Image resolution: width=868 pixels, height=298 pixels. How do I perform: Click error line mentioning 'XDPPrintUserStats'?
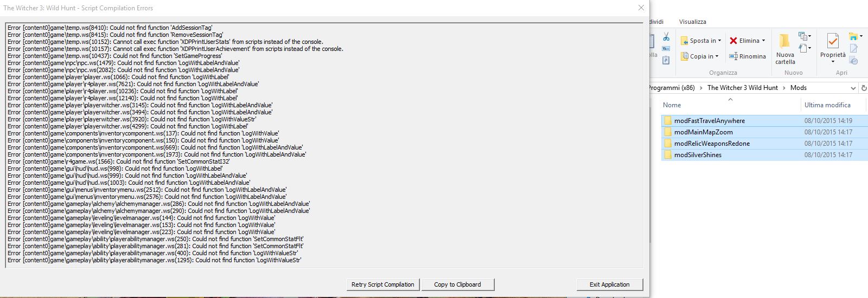(x=165, y=42)
